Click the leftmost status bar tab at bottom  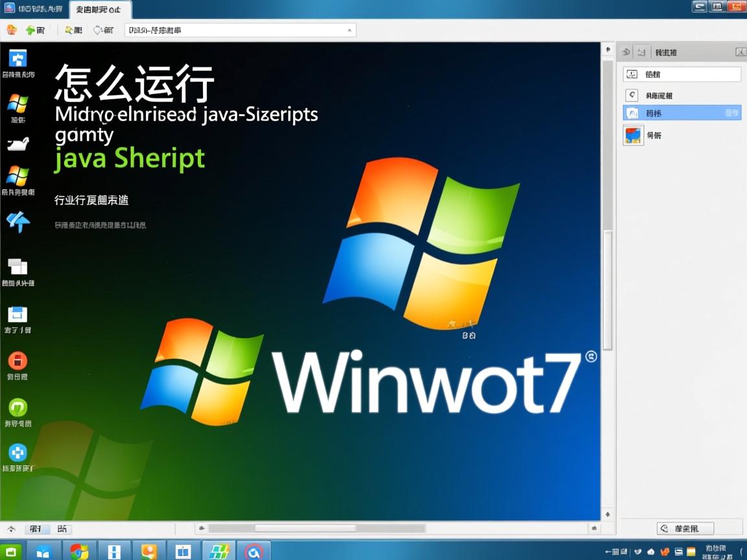36,529
